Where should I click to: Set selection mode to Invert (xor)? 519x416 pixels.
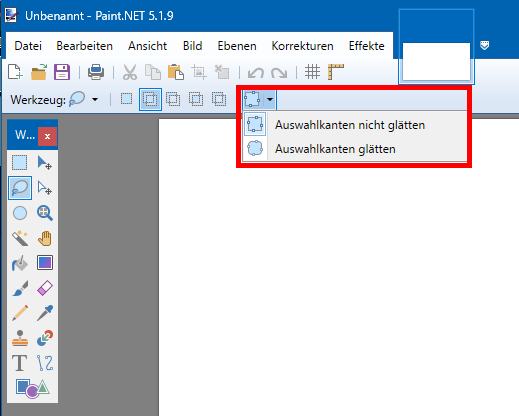[219, 99]
